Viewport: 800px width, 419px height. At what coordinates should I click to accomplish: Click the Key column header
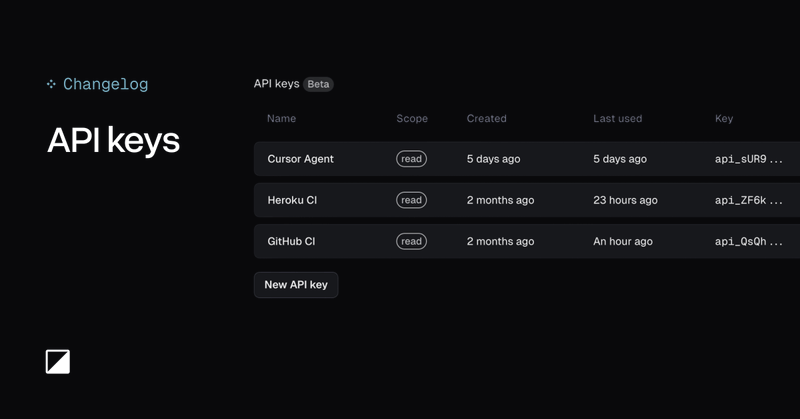pyautogui.click(x=723, y=118)
